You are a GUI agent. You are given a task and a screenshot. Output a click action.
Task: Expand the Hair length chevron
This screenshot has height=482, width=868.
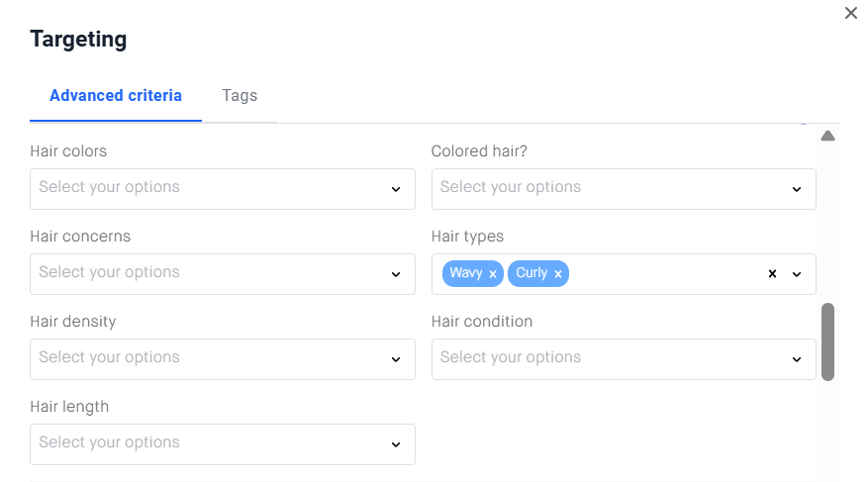tap(396, 444)
